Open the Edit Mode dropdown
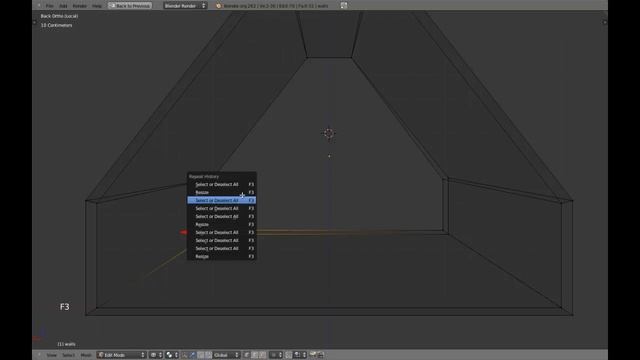Image resolution: width=640 pixels, height=360 pixels. (x=121, y=355)
